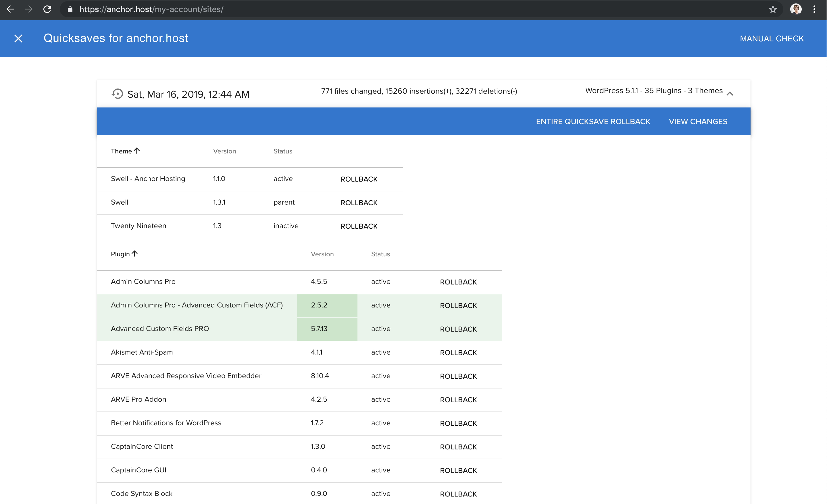Viewport: 827px width, 504px height.
Task: Click the 'Quicksaves for anchor.host' heading
Action: (116, 38)
